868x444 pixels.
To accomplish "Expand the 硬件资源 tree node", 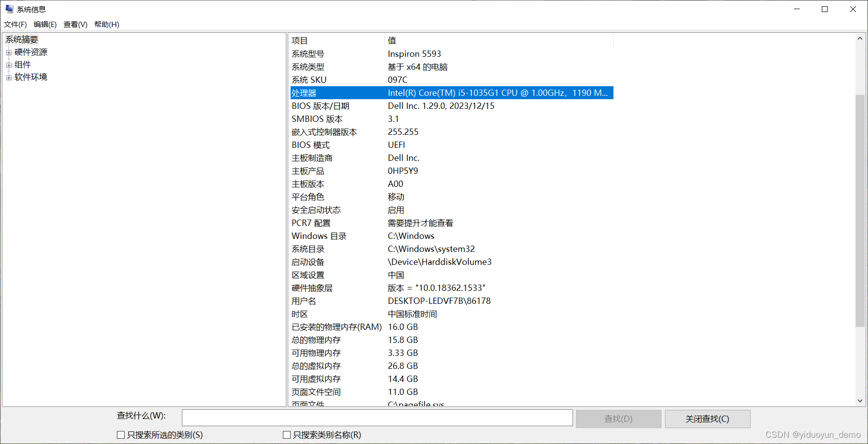I will click(x=9, y=52).
